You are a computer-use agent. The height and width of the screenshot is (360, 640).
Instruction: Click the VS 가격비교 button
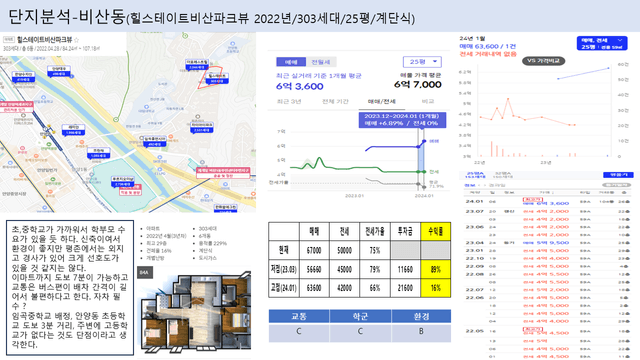[x=544, y=61]
